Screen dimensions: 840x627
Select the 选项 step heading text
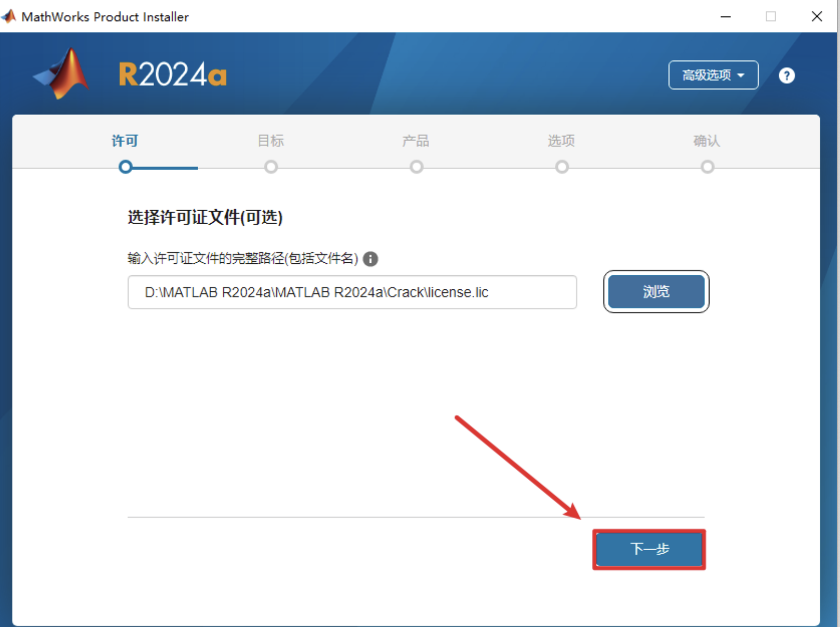(562, 141)
